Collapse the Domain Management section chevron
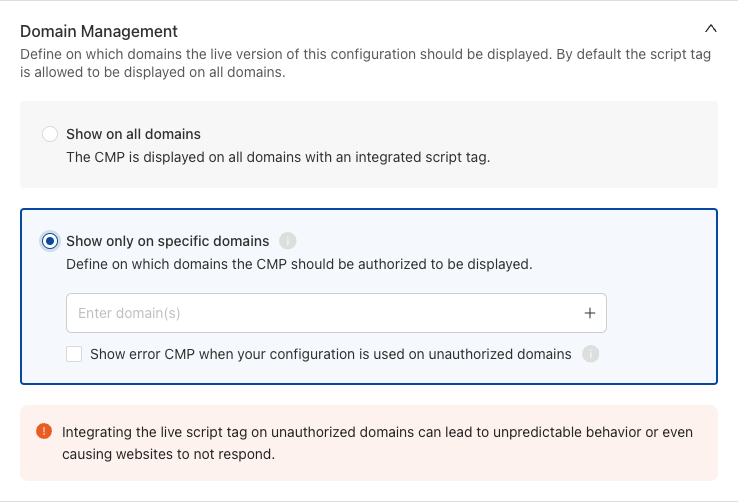738x503 pixels. 710,29
